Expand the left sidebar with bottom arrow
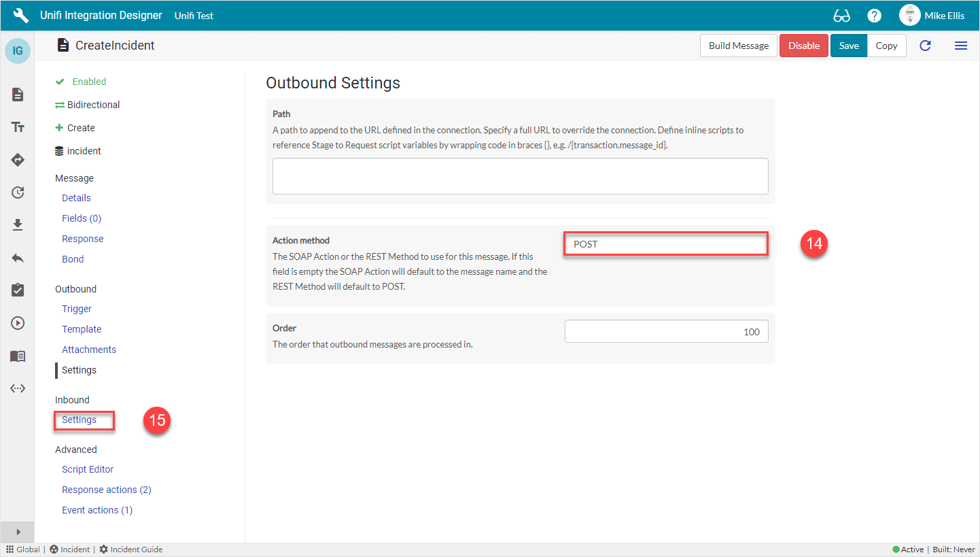 pyautogui.click(x=18, y=532)
